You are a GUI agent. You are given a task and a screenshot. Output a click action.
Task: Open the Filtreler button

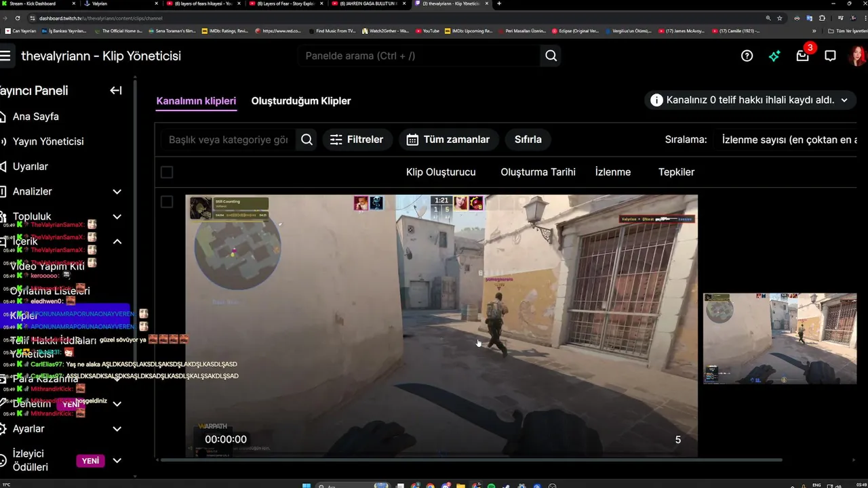pos(357,140)
